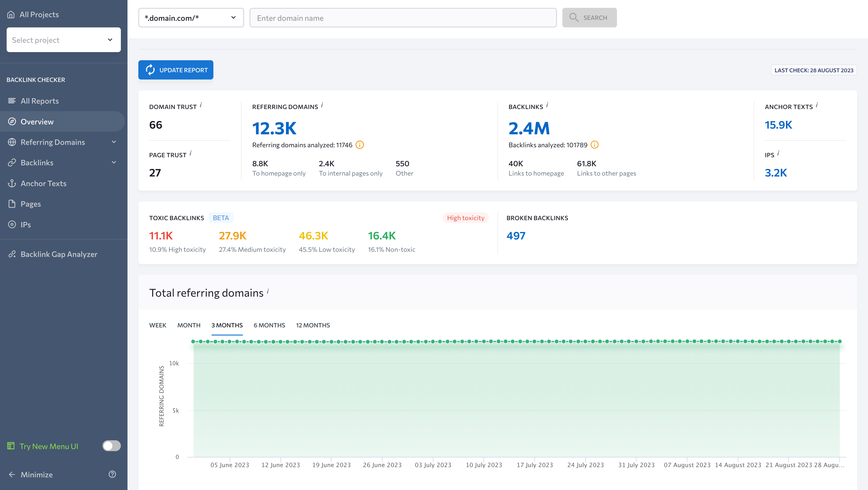Click the 8.8K To homepage only value

pos(260,164)
